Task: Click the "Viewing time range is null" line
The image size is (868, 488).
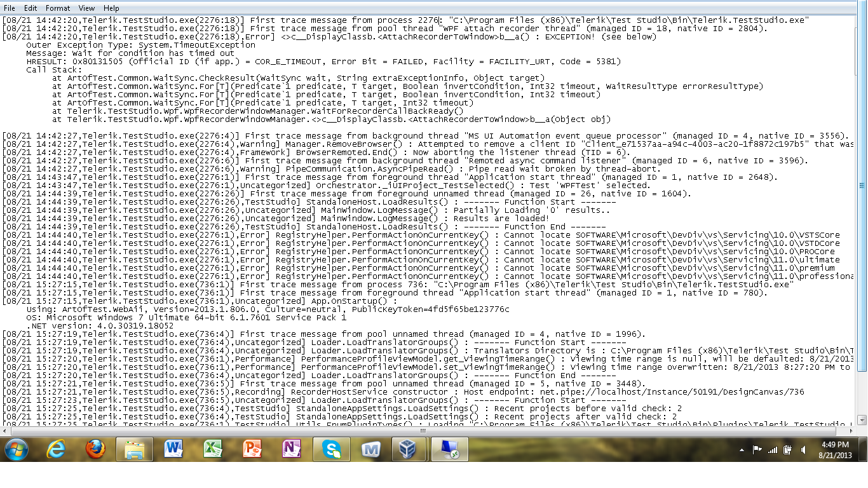Action: click(x=427, y=359)
